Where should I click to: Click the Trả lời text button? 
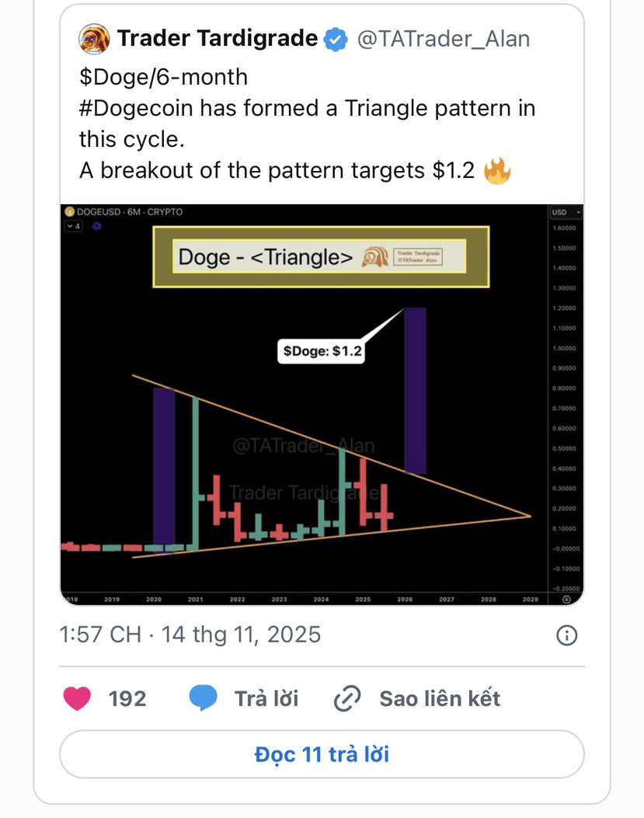pyautogui.click(x=266, y=699)
